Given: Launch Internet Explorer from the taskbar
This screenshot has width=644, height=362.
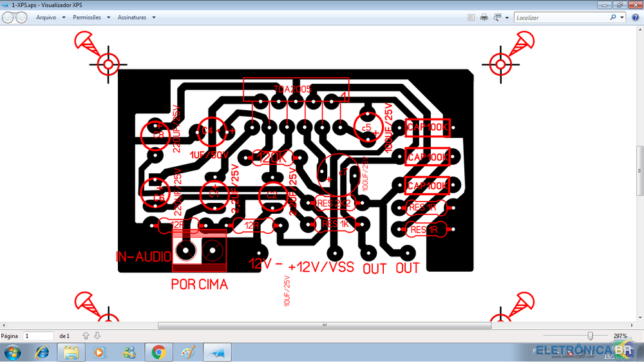Looking at the screenshot, I should (x=43, y=352).
